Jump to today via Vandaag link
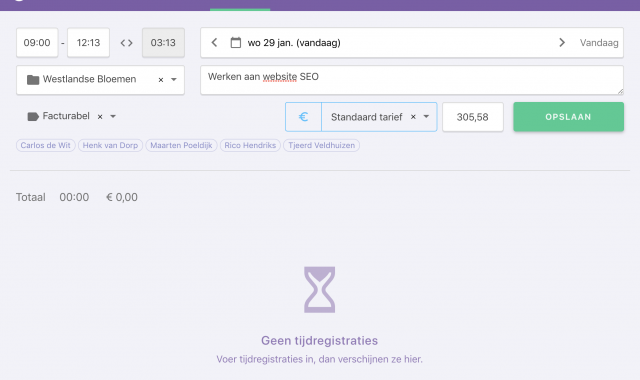This screenshot has width=640, height=380. pos(599,43)
